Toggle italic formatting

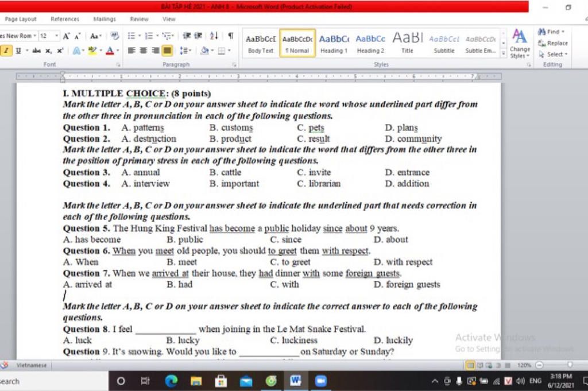[x=6, y=50]
